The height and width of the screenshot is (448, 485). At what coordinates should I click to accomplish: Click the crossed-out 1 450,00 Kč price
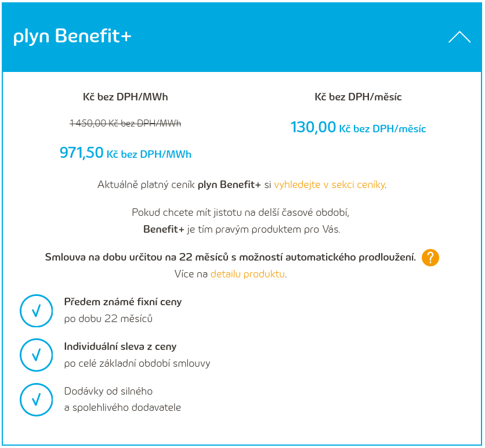[125, 123]
